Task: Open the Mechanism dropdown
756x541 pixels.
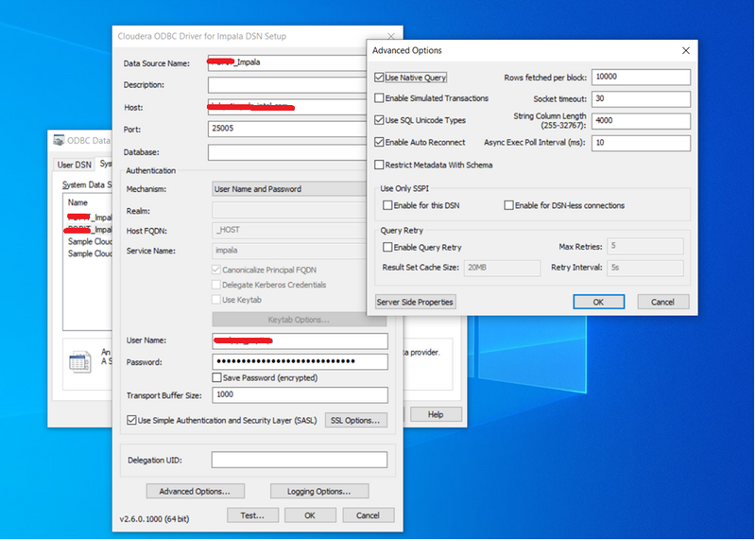Action: (x=289, y=189)
